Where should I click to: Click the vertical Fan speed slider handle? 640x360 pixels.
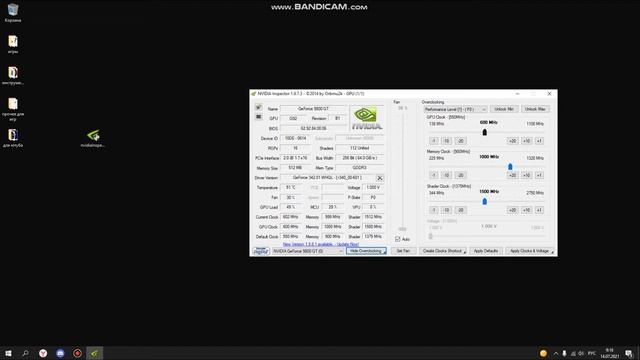[403, 229]
